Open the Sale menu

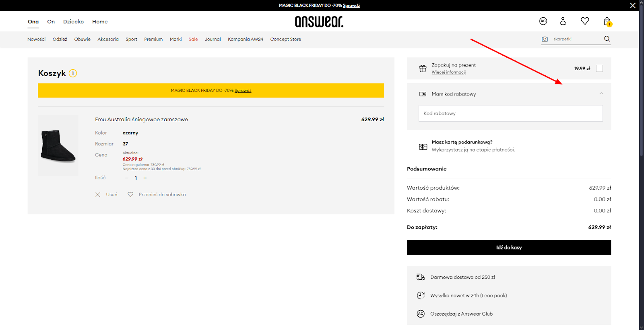pos(193,39)
